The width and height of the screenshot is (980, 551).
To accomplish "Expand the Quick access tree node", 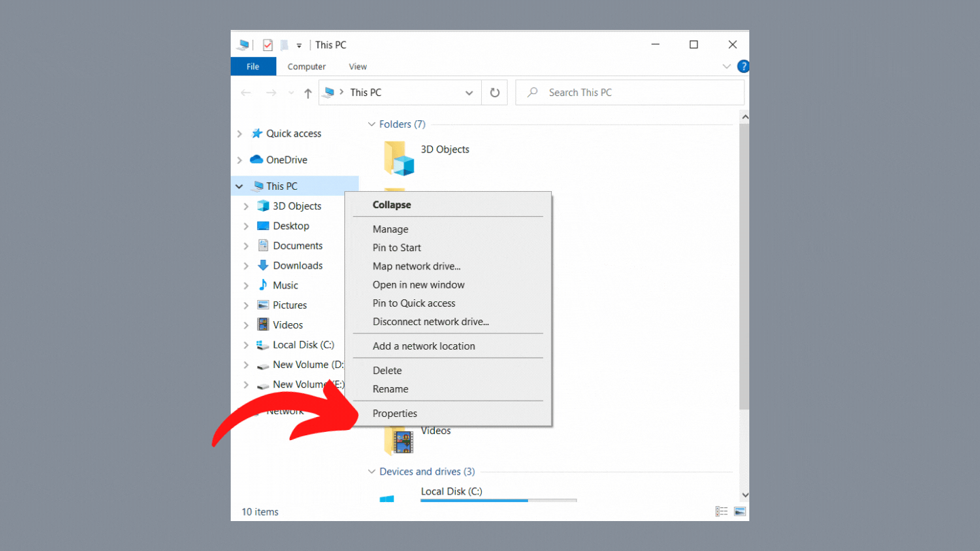I will click(240, 134).
